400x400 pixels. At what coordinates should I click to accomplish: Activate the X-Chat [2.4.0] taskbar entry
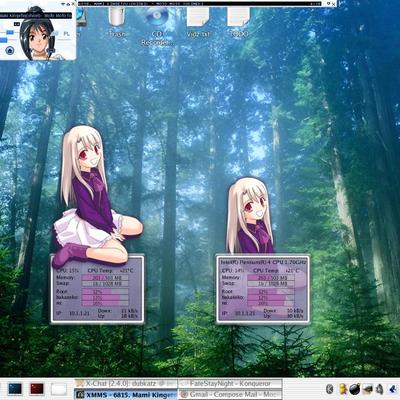(126, 383)
